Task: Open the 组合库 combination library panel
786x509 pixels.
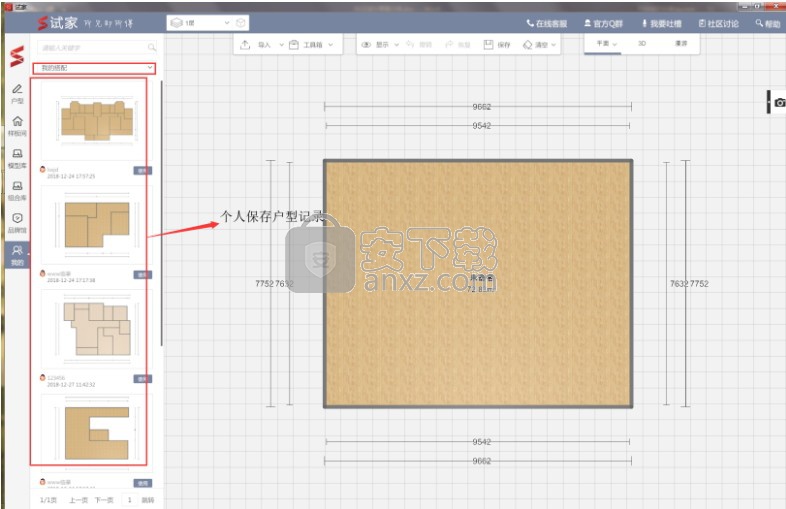Action: click(x=17, y=191)
